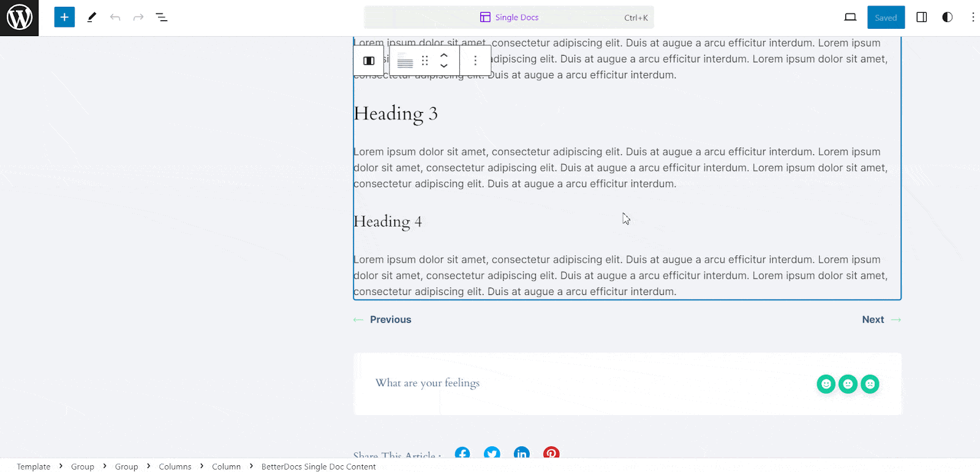980x472 pixels.
Task: Select the Heading 3 text
Action: pyautogui.click(x=396, y=114)
